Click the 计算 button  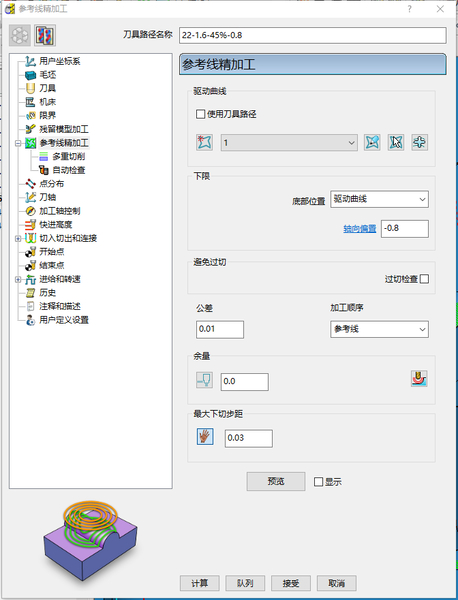(x=199, y=583)
